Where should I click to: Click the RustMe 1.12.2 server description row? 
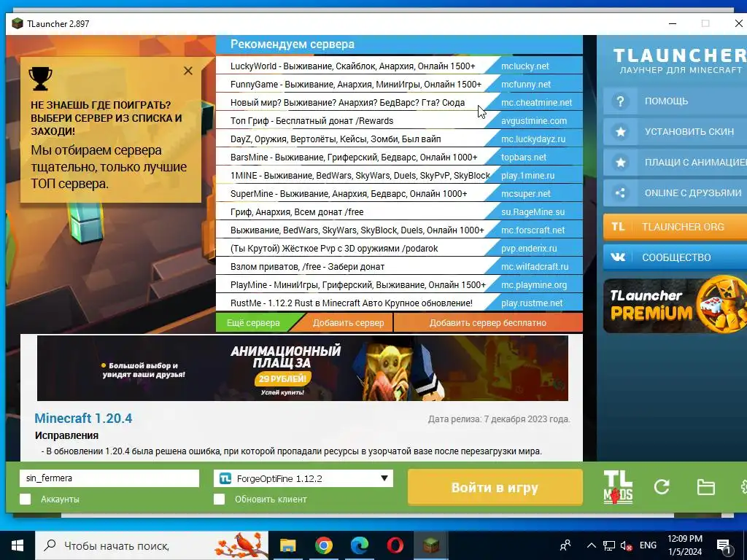point(352,303)
